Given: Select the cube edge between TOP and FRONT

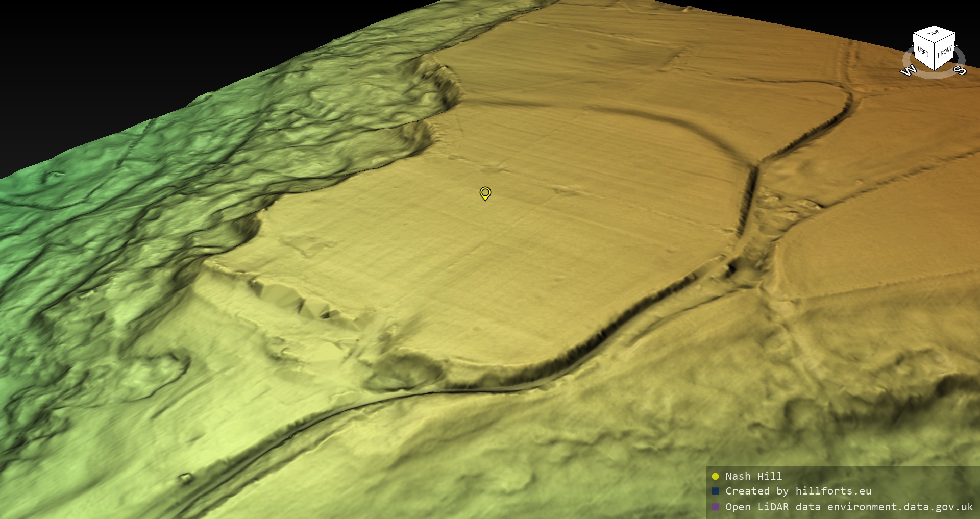Looking at the screenshot, I should 945,39.
